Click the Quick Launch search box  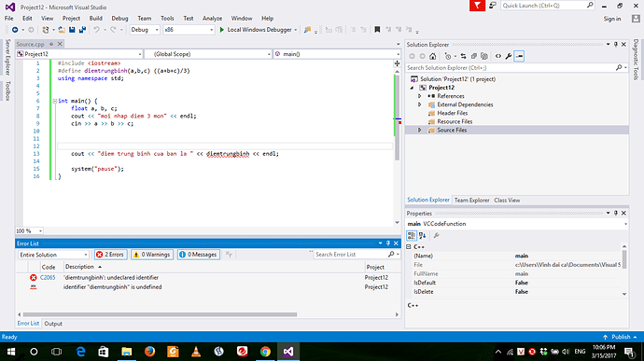548,6
